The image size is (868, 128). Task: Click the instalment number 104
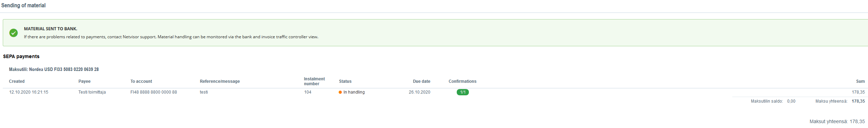coord(308,92)
